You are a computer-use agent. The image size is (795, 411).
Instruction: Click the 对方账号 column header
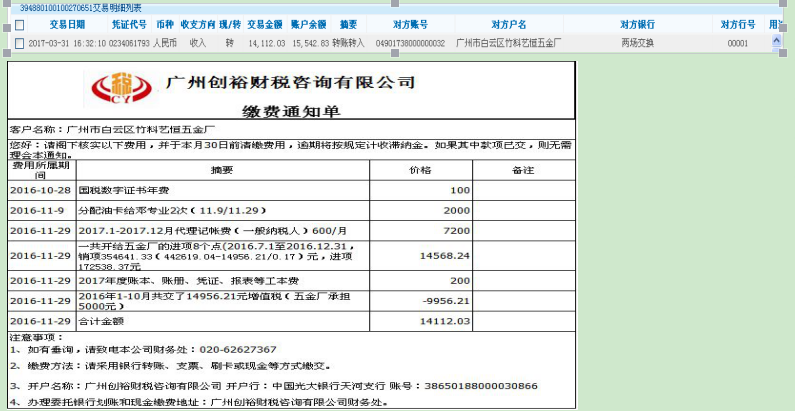click(410, 24)
